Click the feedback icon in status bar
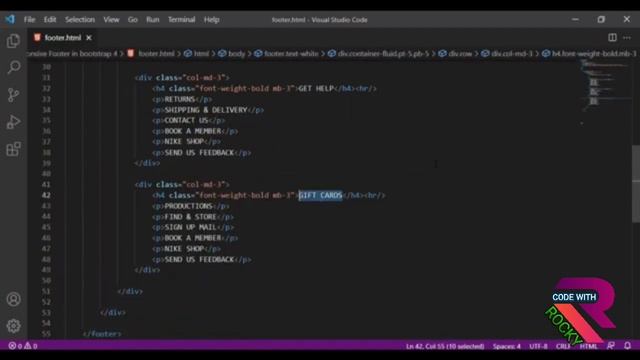The height and width of the screenshot is (360, 640). click(611, 346)
